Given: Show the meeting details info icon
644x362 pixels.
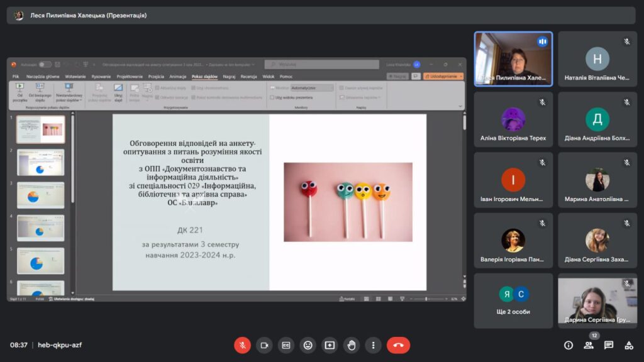Looking at the screenshot, I should click(569, 345).
